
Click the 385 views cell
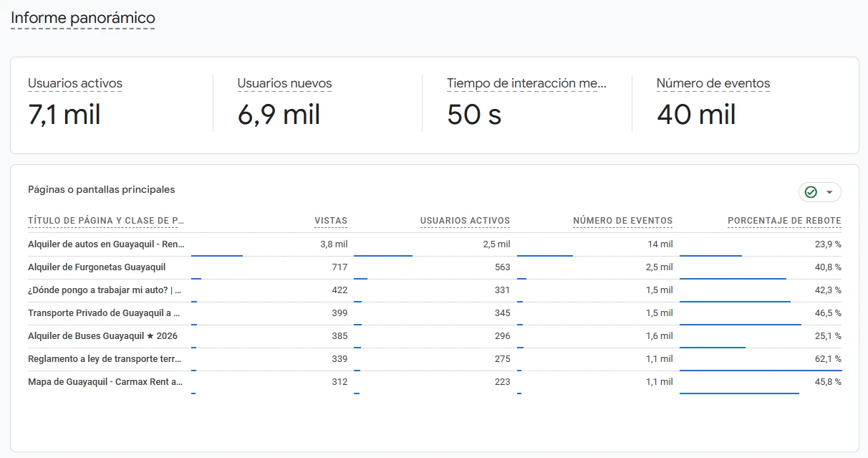(x=339, y=336)
